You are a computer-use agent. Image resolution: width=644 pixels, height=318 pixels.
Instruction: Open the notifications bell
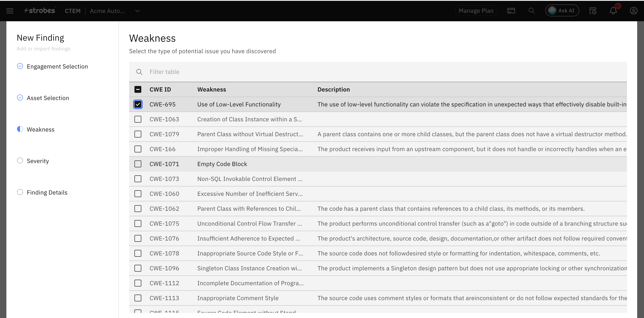[613, 11]
